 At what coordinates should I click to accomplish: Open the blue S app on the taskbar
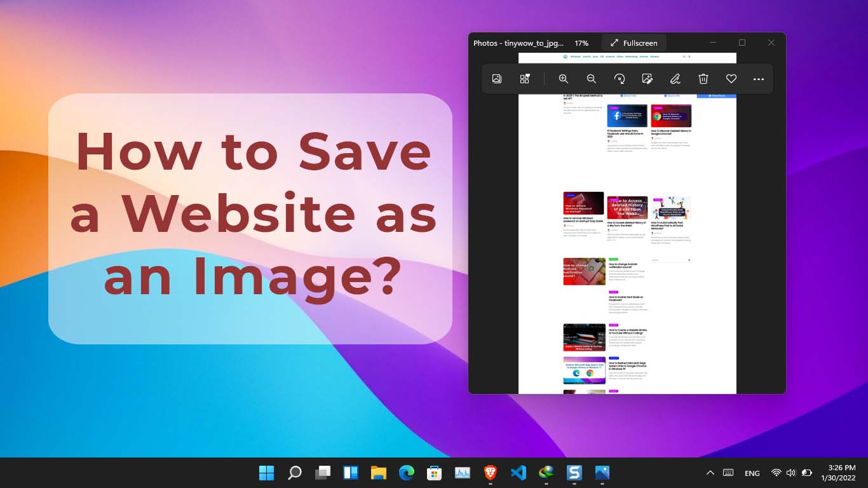coord(574,473)
